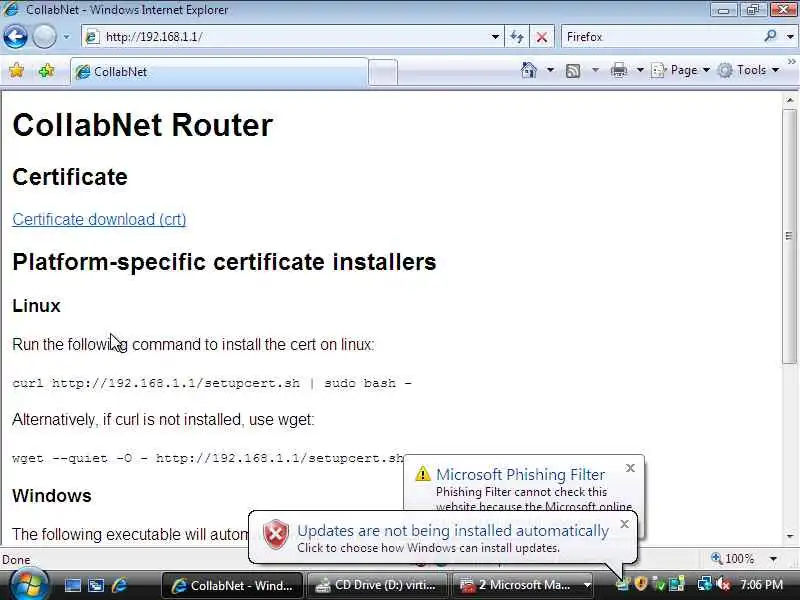Screen dimensions: 800x600
Task: Click Updates are not being installed automatically
Action: (453, 531)
